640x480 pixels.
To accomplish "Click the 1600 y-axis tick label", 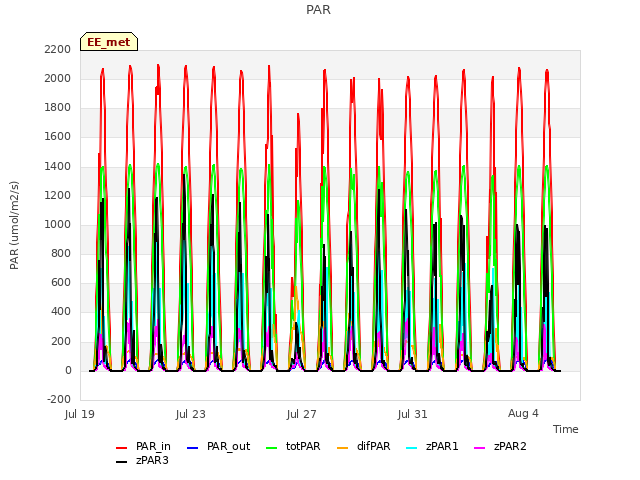I will (x=58, y=137).
